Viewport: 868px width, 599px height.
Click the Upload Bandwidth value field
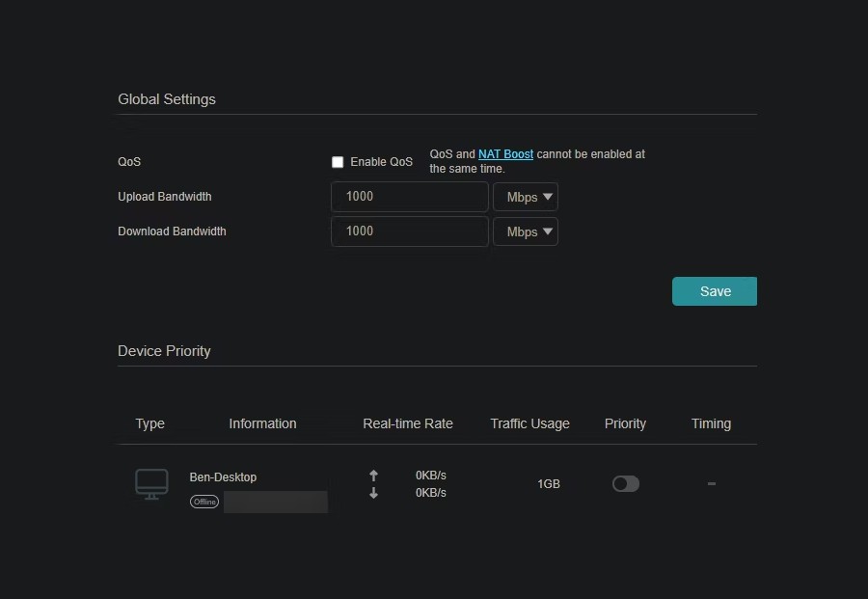(x=410, y=197)
